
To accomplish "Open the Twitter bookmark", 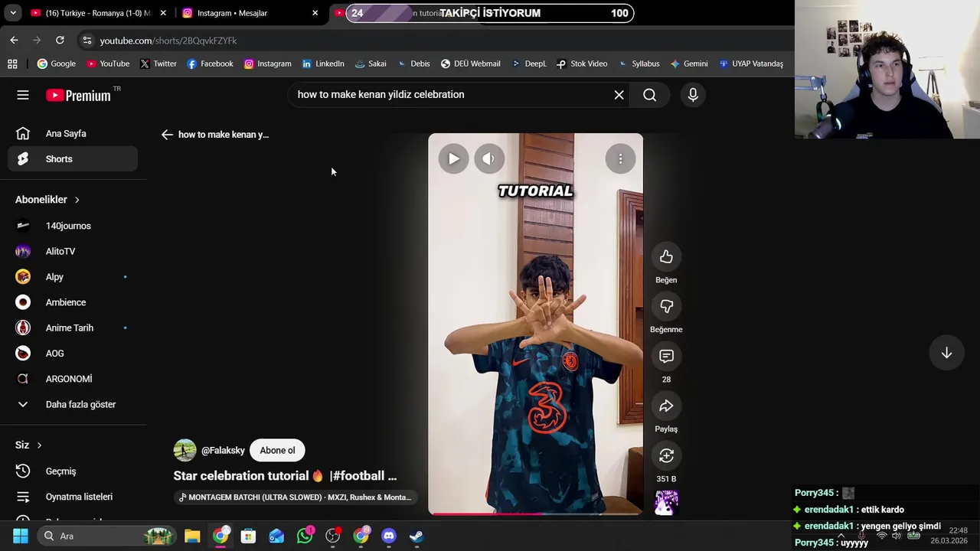I will point(158,64).
